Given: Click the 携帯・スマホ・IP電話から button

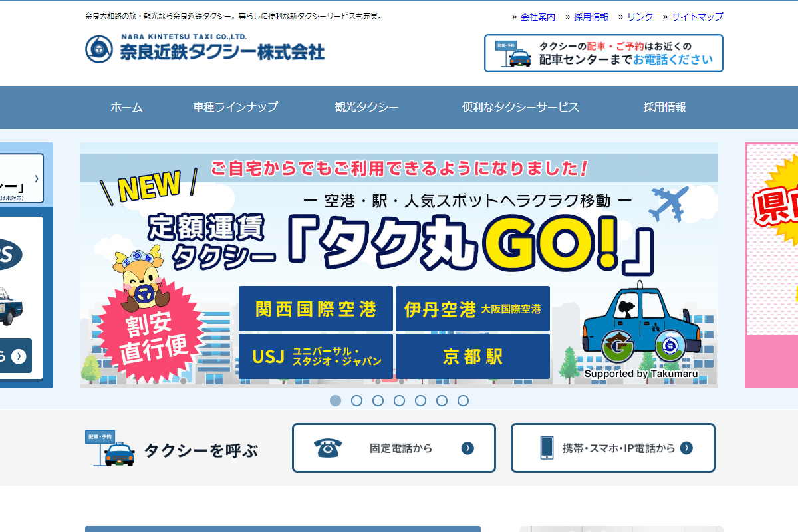Looking at the screenshot, I should pos(613,448).
